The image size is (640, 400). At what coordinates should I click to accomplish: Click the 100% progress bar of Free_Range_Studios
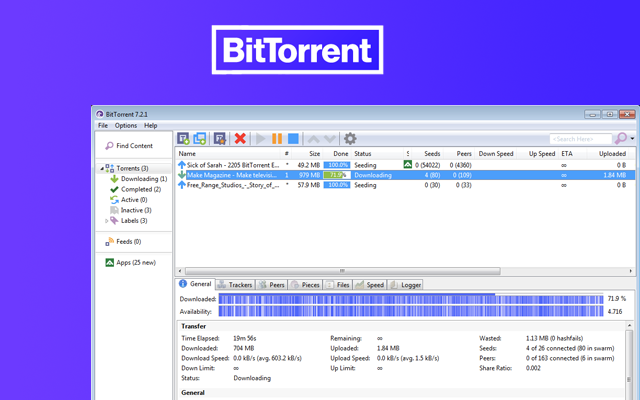point(337,185)
